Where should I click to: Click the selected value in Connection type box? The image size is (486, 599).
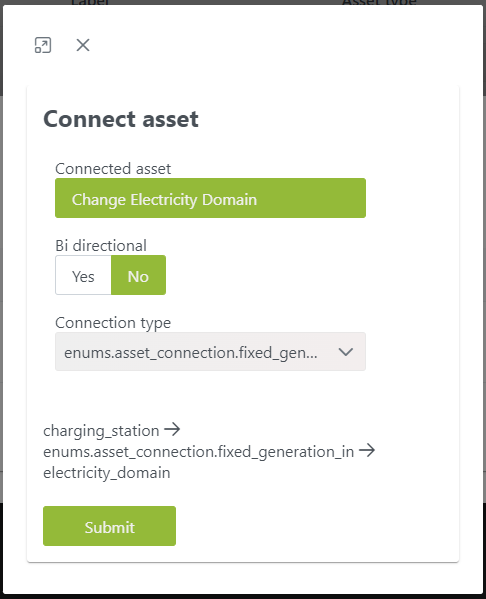tap(191, 353)
